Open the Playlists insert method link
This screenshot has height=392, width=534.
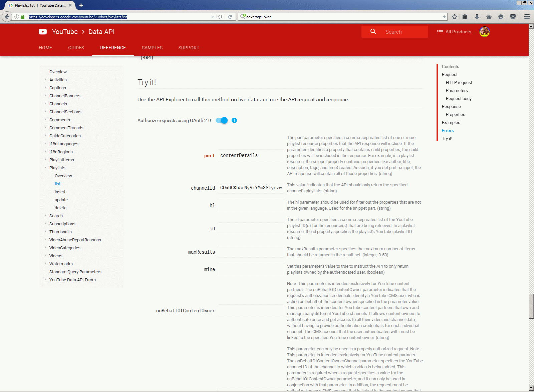tap(60, 192)
